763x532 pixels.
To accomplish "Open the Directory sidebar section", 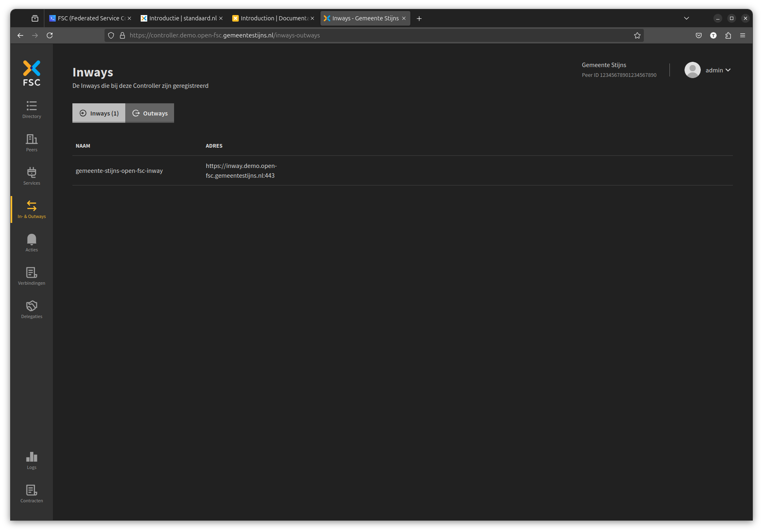I will pyautogui.click(x=32, y=110).
